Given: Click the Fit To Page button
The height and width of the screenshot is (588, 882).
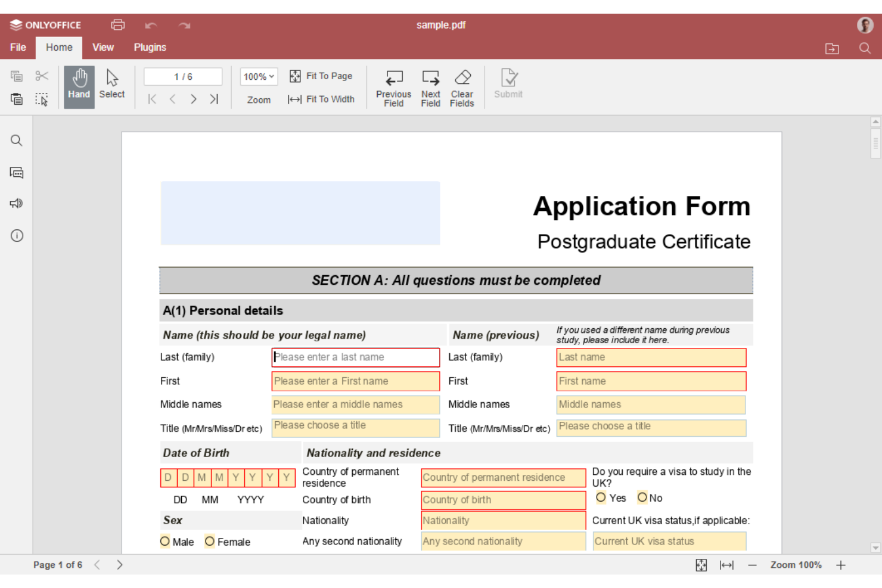Looking at the screenshot, I should (x=321, y=76).
